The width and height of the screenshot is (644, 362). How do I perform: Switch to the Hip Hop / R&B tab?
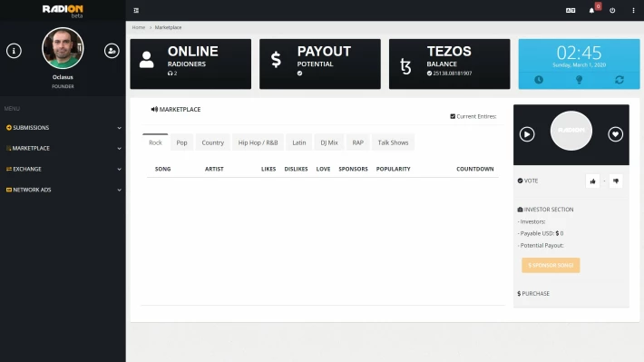(258, 142)
